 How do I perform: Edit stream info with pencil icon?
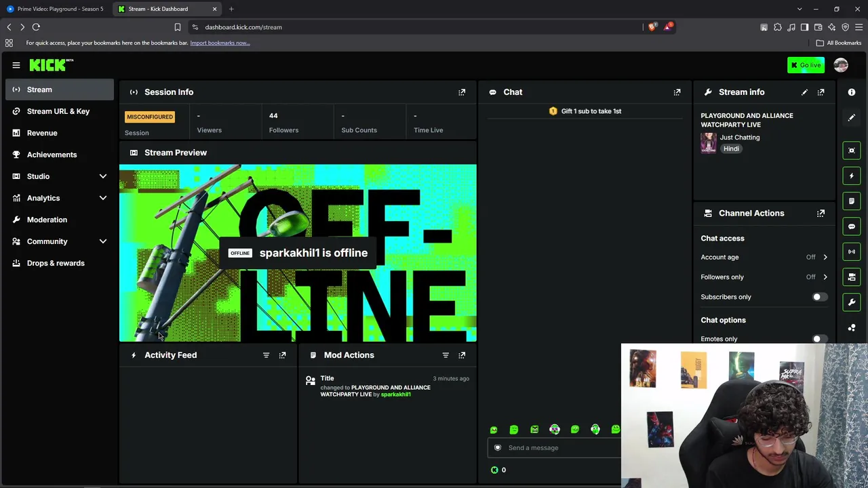(x=804, y=92)
